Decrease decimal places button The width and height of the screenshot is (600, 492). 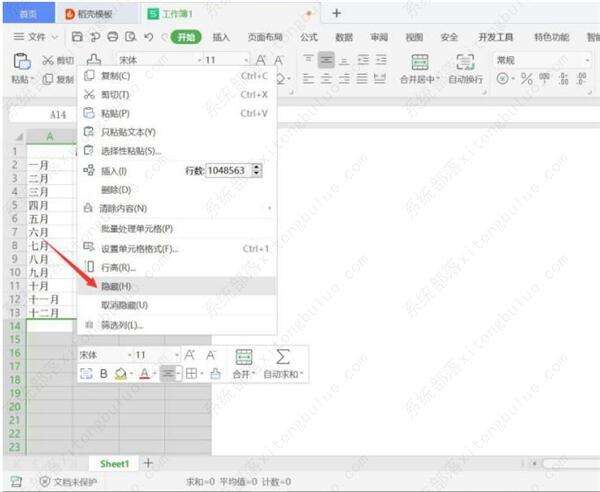pyautogui.click(x=582, y=79)
